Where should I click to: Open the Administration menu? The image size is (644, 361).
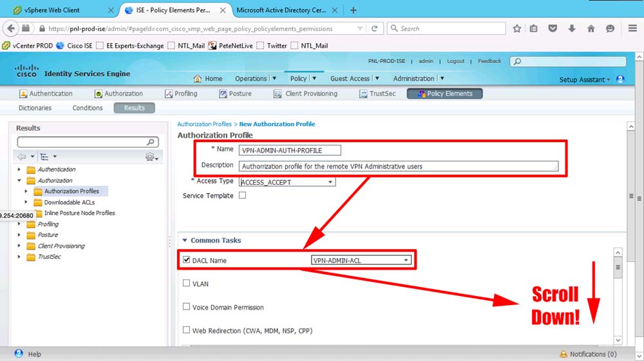(x=419, y=79)
